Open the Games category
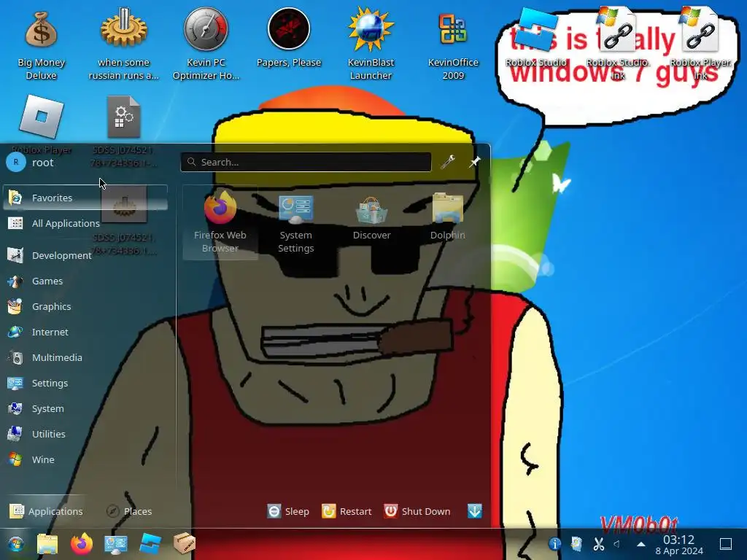Image resolution: width=747 pixels, height=560 pixels. click(x=85, y=281)
